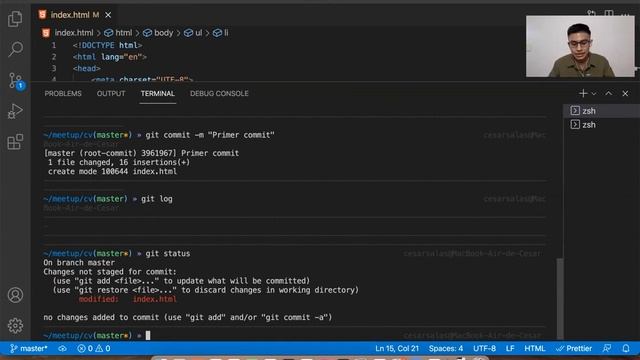Click the webcam video thumbnail

580,46
